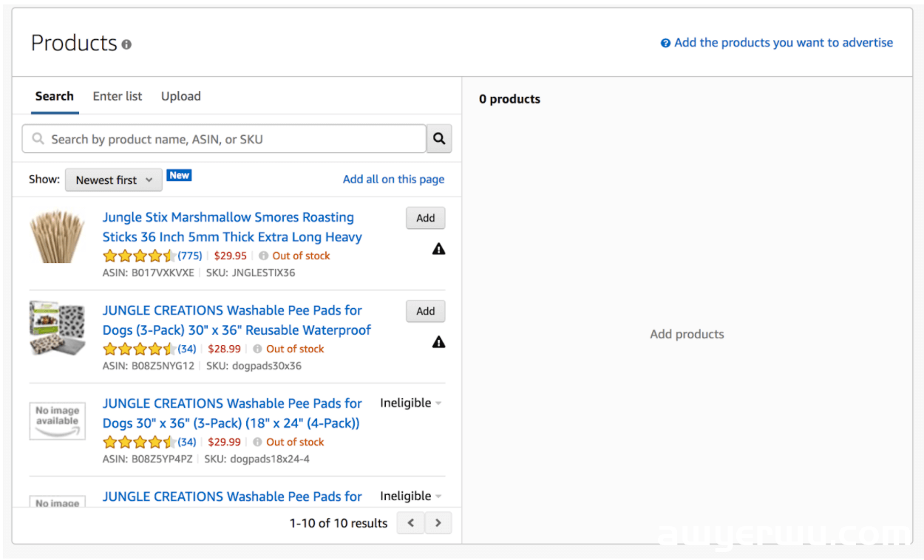This screenshot has height=560, width=924.
Task: Expand Ineligible dropdown on last visible product
Action: [x=411, y=496]
